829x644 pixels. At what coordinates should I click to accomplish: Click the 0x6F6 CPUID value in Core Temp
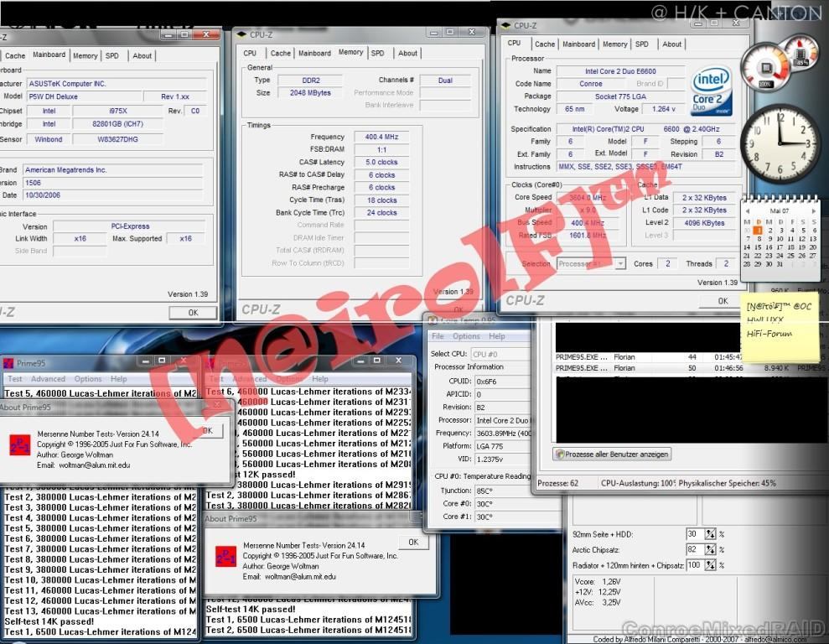[502, 382]
